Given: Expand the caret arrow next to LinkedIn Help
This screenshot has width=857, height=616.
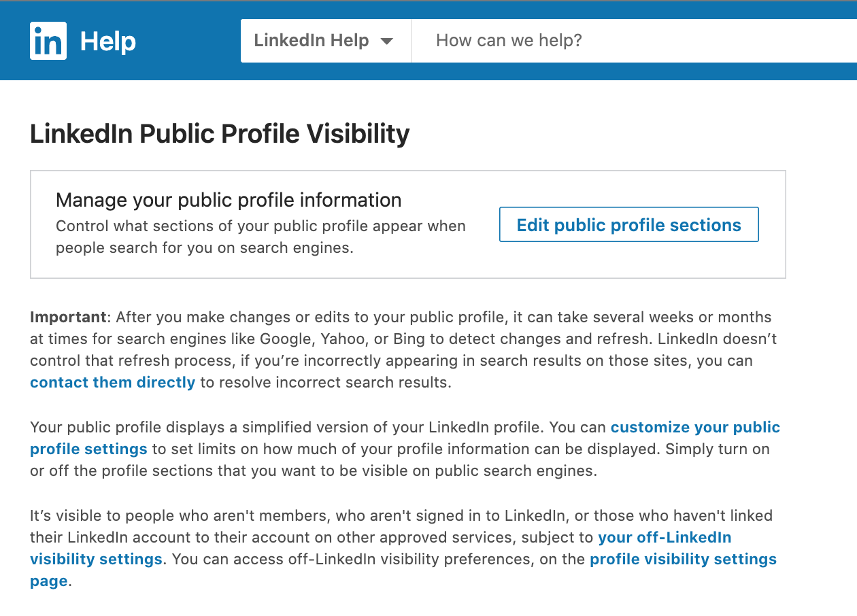Looking at the screenshot, I should coord(386,41).
